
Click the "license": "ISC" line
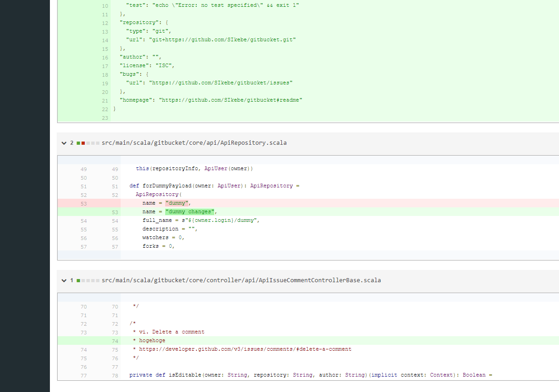pos(147,66)
